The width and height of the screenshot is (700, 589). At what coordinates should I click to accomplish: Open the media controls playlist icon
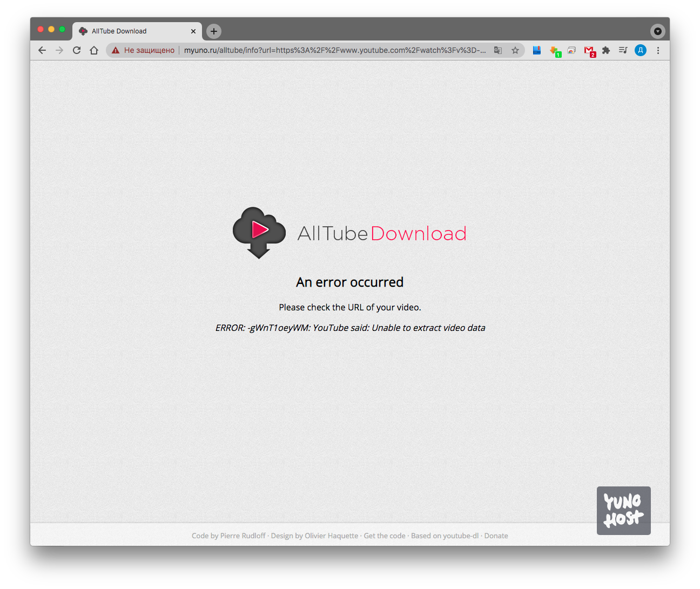coord(623,50)
